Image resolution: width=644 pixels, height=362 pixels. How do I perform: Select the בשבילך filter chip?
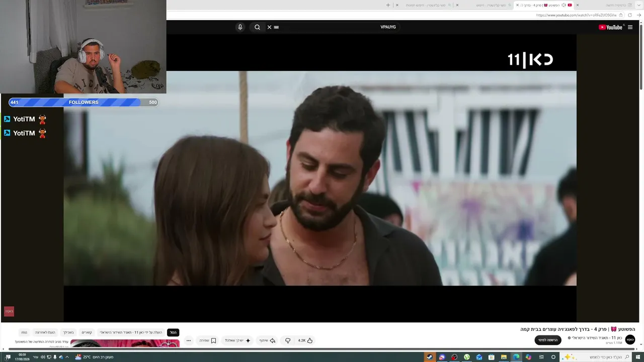coord(68,332)
